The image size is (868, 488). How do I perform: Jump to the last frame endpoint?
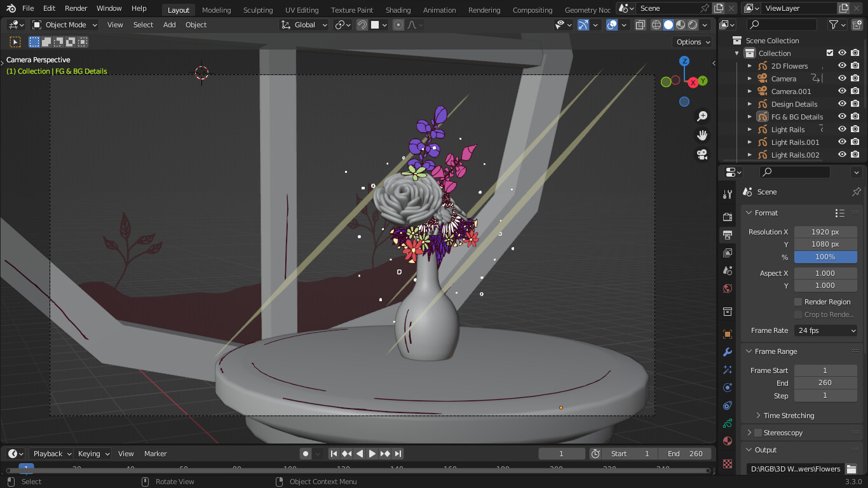tap(398, 454)
